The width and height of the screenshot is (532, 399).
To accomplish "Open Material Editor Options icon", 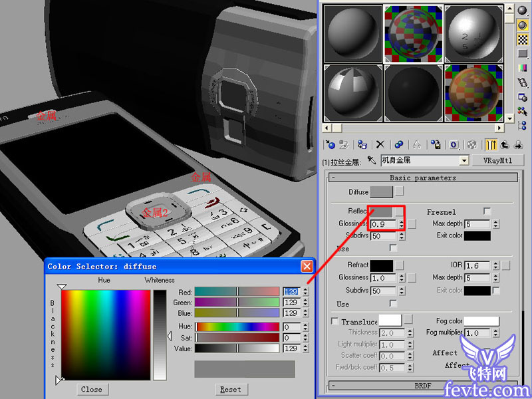I will (x=522, y=97).
